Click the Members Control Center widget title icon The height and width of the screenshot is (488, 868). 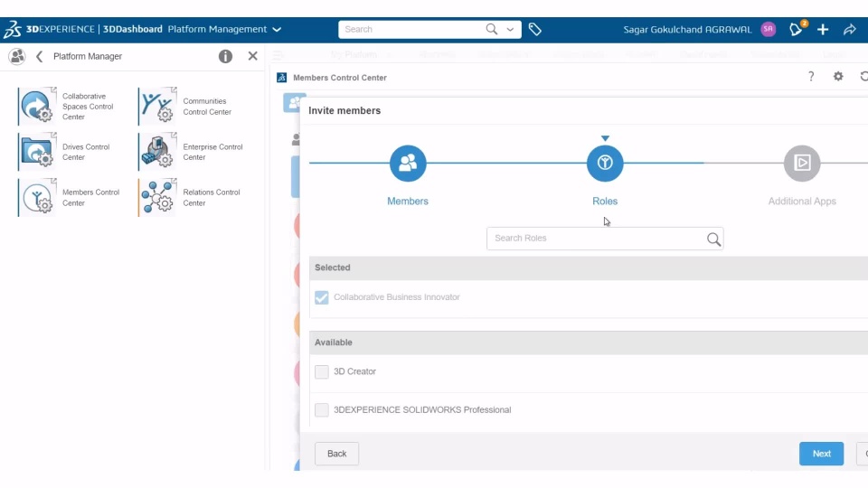coord(282,78)
